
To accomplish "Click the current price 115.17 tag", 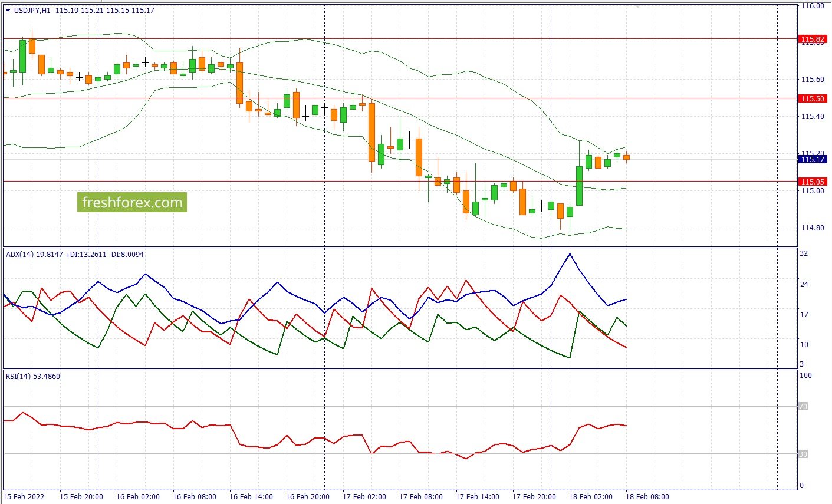I will coord(812,159).
